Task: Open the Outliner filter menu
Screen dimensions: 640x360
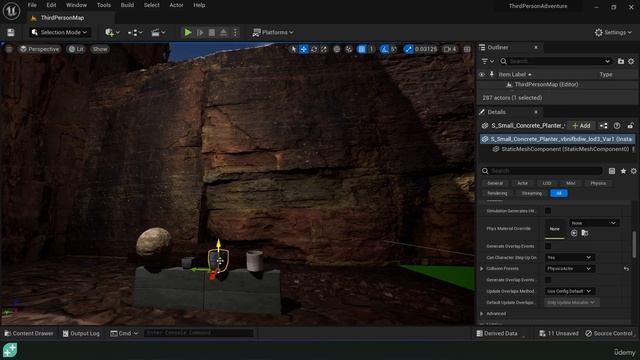Action: point(487,61)
